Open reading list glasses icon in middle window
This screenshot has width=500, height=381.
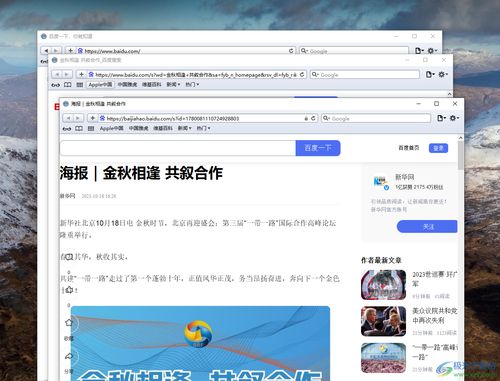[x=55, y=85]
